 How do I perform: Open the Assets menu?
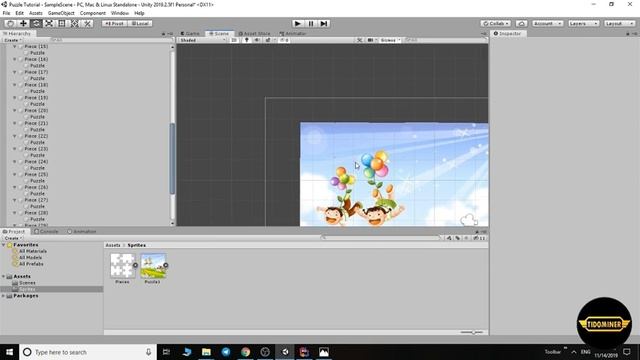[x=36, y=13]
